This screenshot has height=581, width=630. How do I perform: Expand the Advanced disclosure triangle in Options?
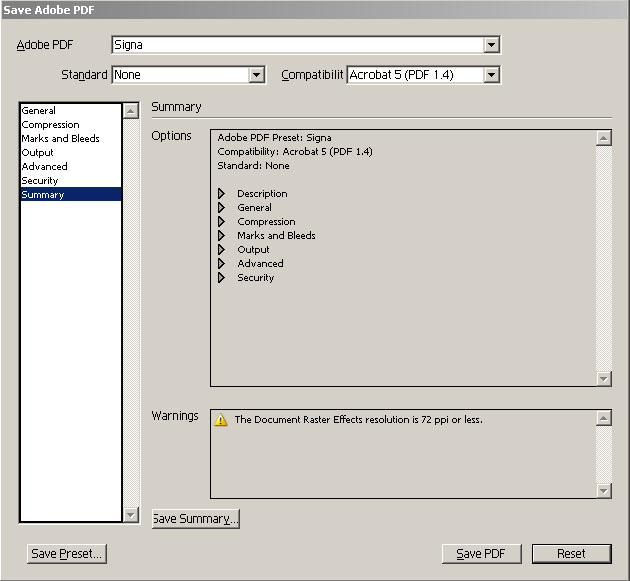point(221,264)
